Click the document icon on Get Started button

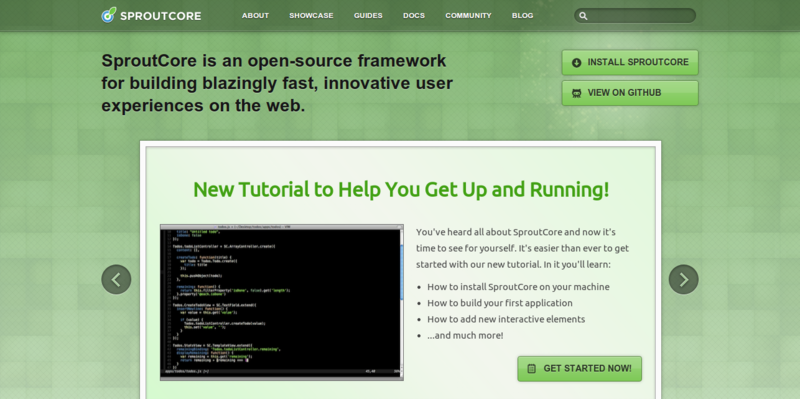click(532, 368)
